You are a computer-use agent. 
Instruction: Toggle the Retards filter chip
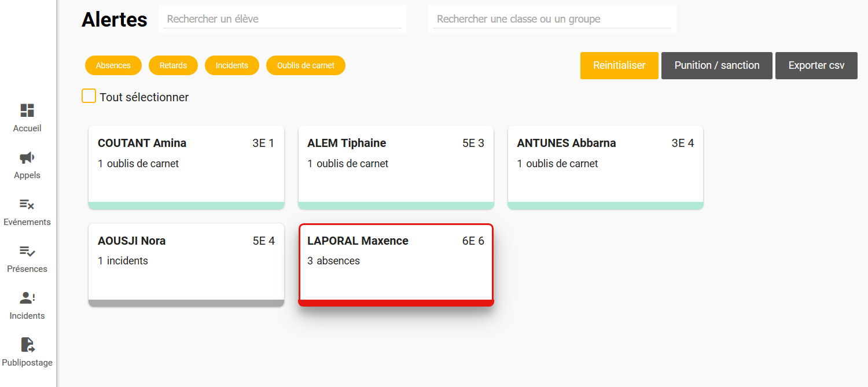(173, 65)
